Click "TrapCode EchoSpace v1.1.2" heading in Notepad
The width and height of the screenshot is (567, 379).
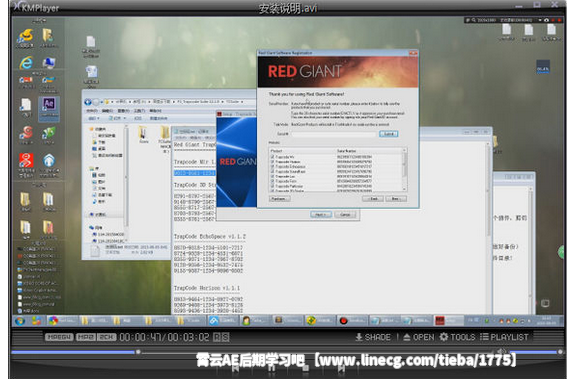[x=210, y=237]
